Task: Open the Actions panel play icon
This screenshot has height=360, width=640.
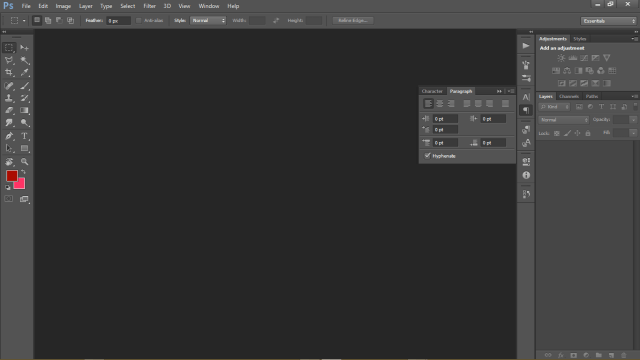Action: click(526, 46)
